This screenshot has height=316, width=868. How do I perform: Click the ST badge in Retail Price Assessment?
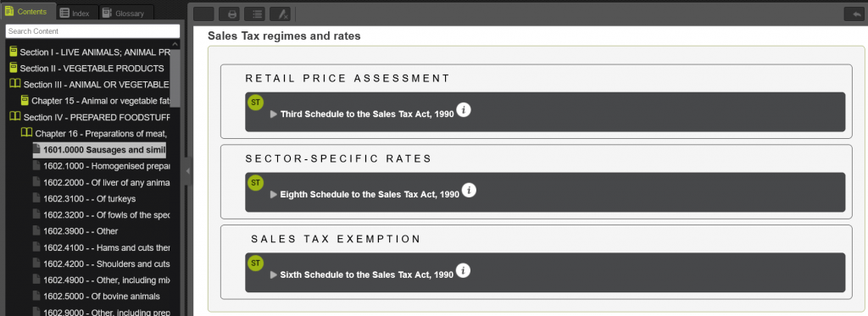pyautogui.click(x=255, y=103)
